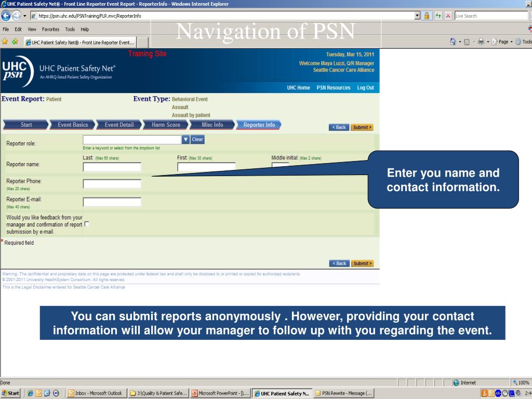This screenshot has height=399, width=532.
Task: Open PSN Resources link
Action: tap(333, 87)
